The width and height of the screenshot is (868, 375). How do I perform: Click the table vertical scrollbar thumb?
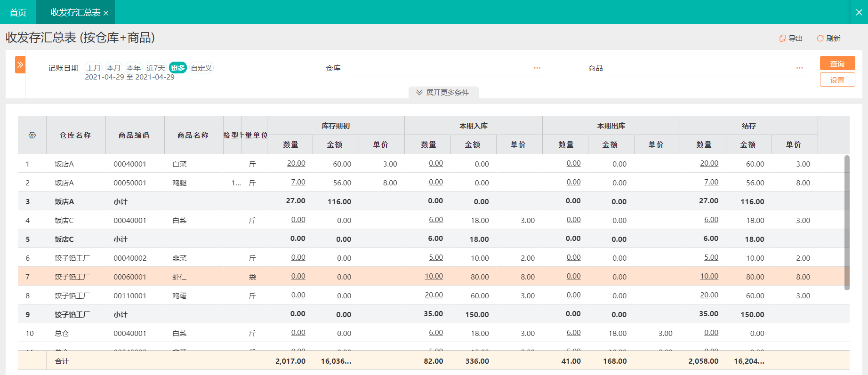(847, 223)
